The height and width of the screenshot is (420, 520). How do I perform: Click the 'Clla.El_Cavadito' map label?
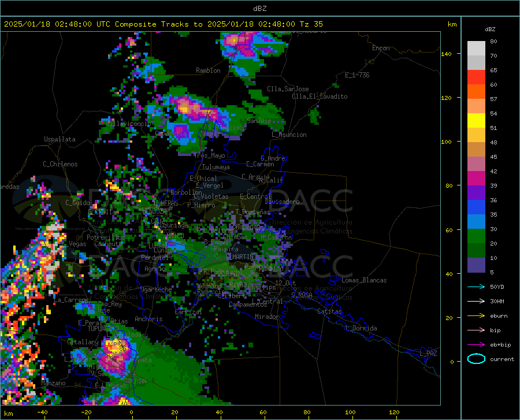320,96
